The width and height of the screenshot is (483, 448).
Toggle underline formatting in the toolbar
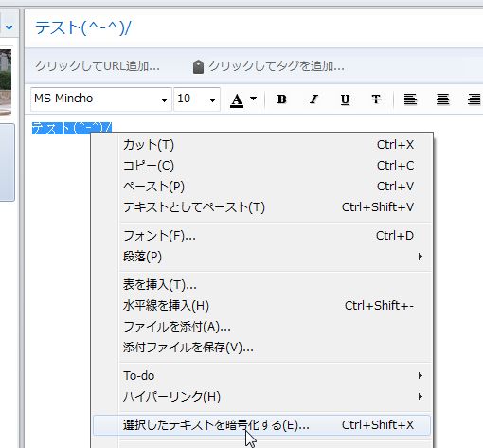[345, 99]
